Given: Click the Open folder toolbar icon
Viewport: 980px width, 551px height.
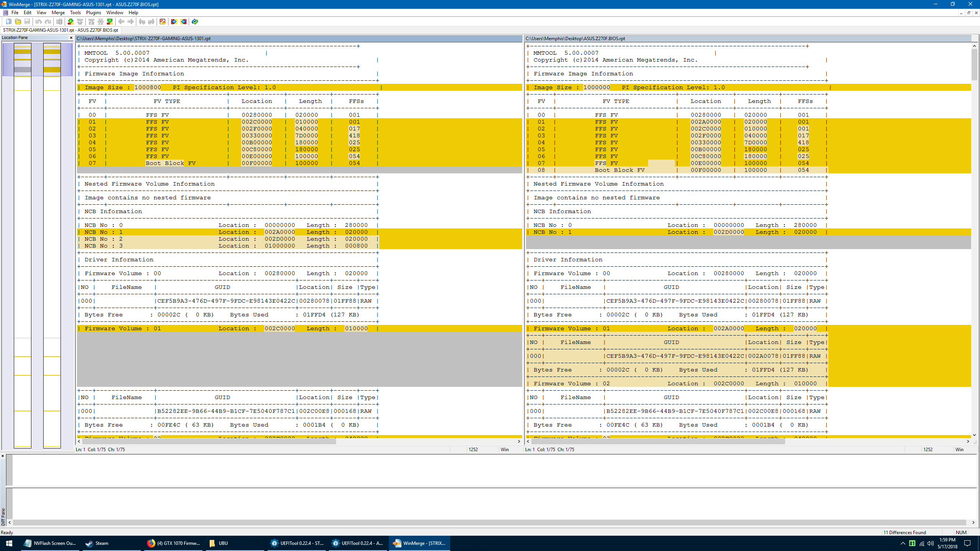Looking at the screenshot, I should point(18,22).
